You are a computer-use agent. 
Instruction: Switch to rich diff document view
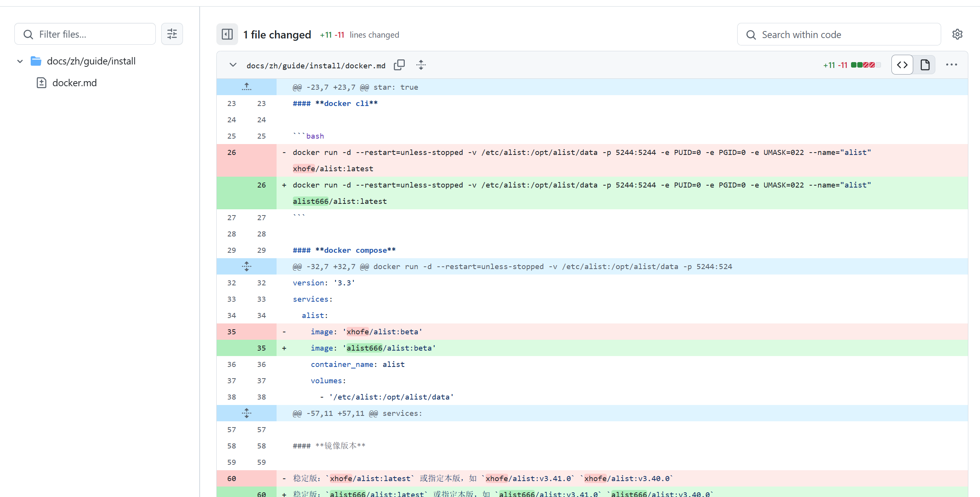tap(925, 65)
